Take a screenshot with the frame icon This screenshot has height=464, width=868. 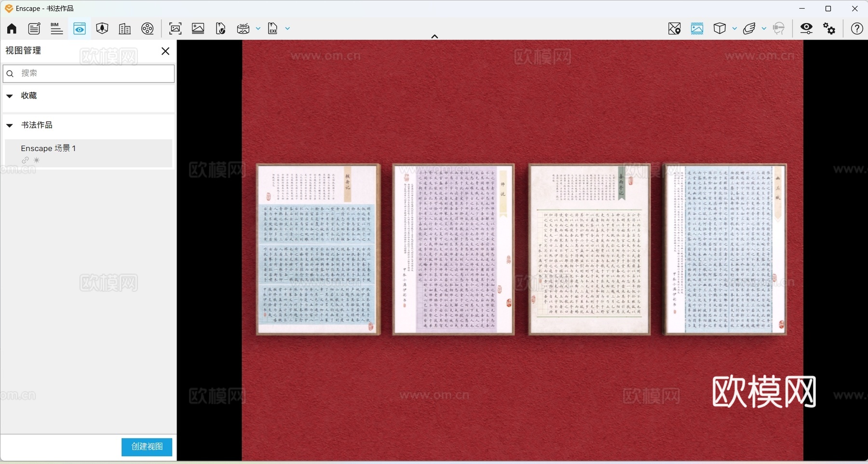(x=175, y=28)
